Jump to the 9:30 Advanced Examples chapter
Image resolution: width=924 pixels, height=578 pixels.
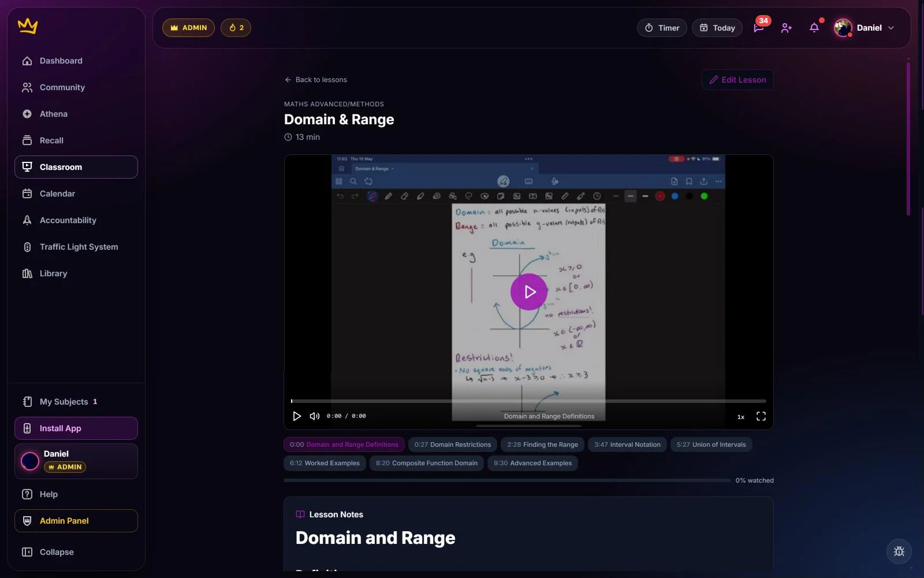pyautogui.click(x=532, y=463)
